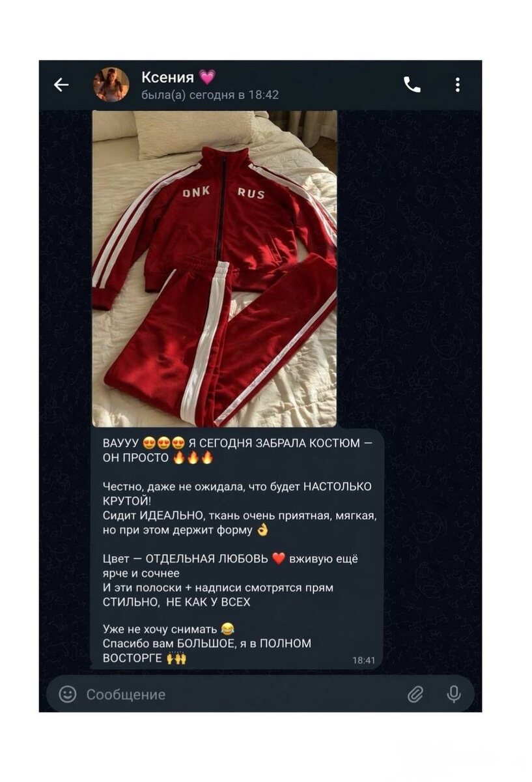Click the 18:41 message timestamp
Image resolution: width=532 pixels, height=782 pixels.
(x=364, y=660)
